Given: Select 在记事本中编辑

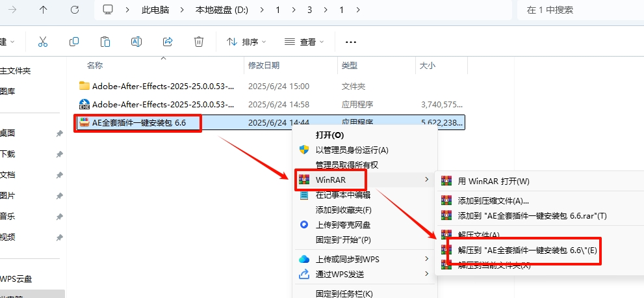Looking at the screenshot, I should 343,195.
